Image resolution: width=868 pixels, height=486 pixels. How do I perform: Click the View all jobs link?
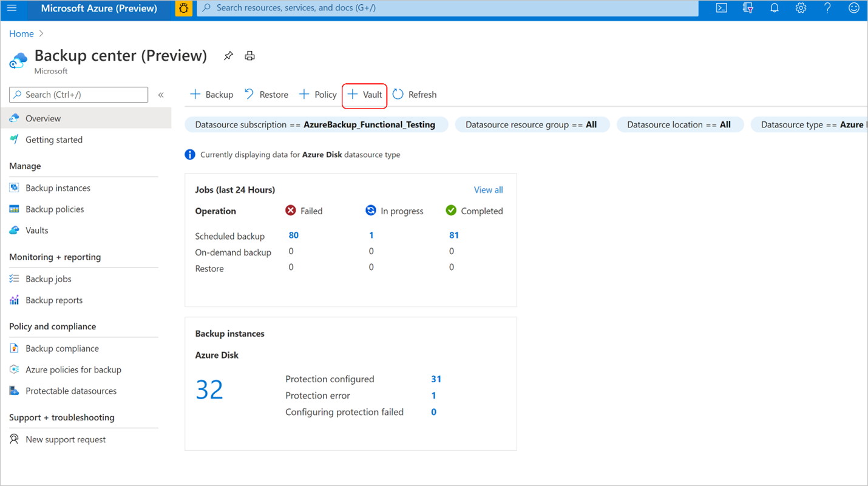point(488,190)
